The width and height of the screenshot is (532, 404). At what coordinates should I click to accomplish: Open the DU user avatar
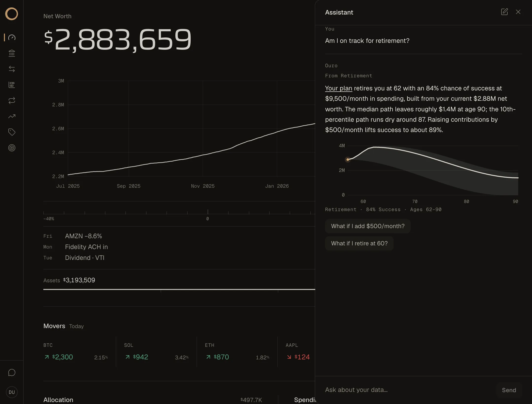tap(12, 392)
